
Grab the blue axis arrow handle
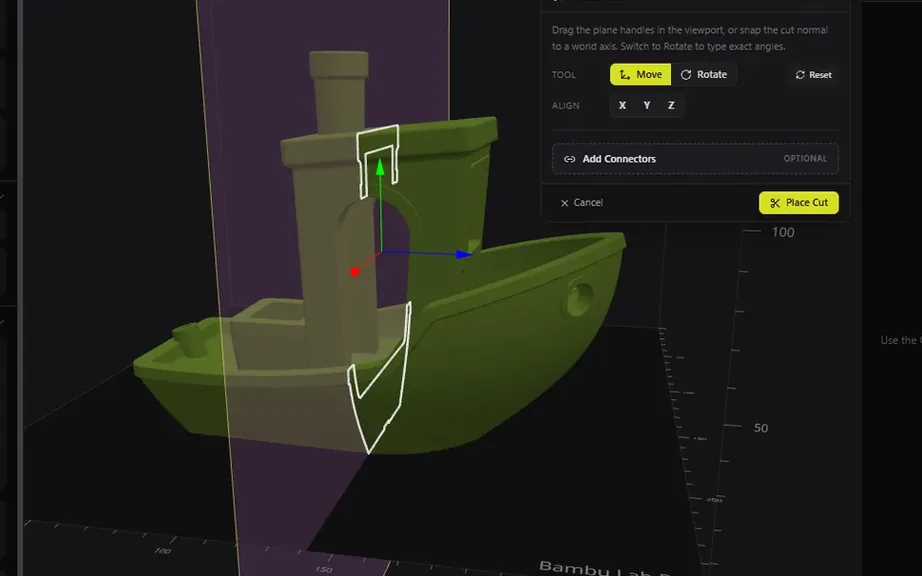coord(463,254)
